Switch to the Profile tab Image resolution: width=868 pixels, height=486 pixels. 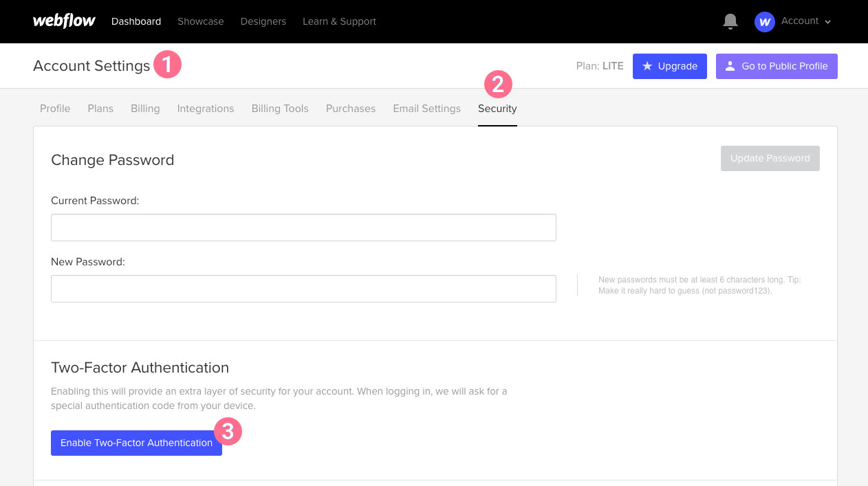pos(55,109)
